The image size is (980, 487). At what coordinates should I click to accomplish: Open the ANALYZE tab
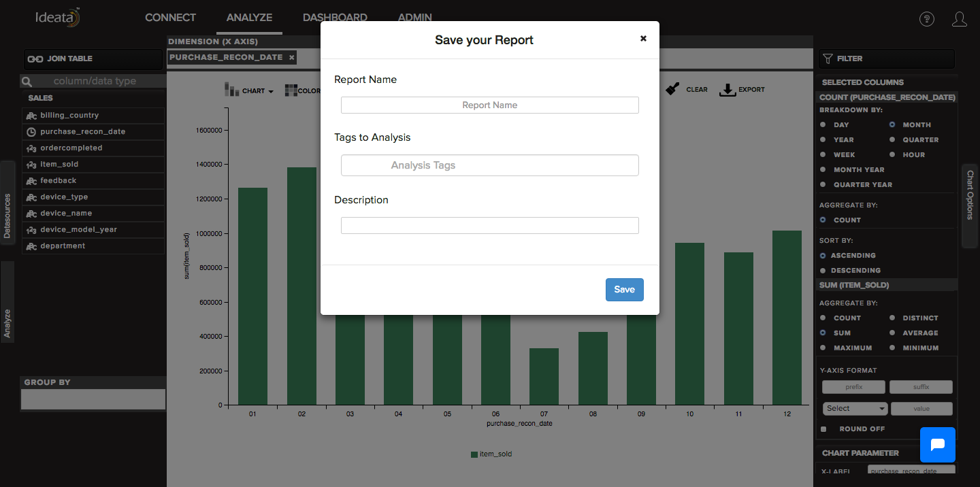[x=249, y=18]
